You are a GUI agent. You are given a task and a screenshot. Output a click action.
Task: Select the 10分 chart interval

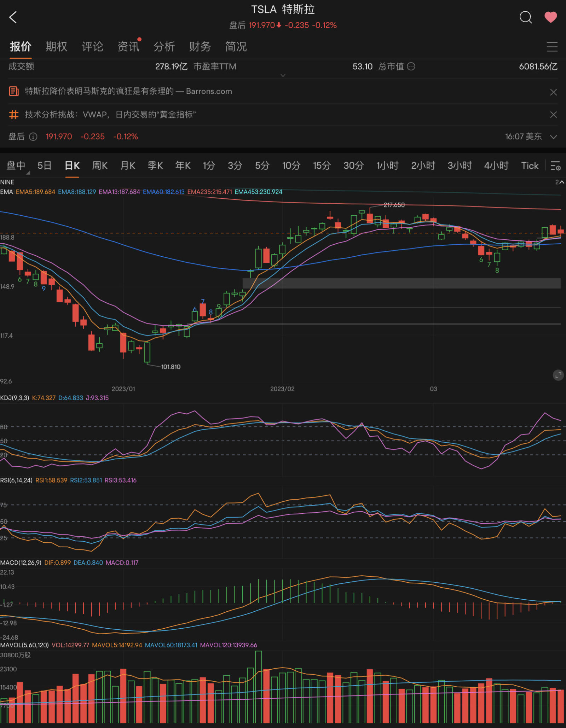pyautogui.click(x=291, y=165)
